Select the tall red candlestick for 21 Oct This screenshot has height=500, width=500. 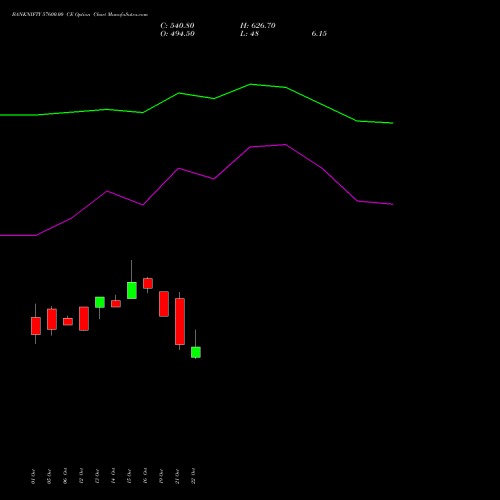[x=180, y=321]
